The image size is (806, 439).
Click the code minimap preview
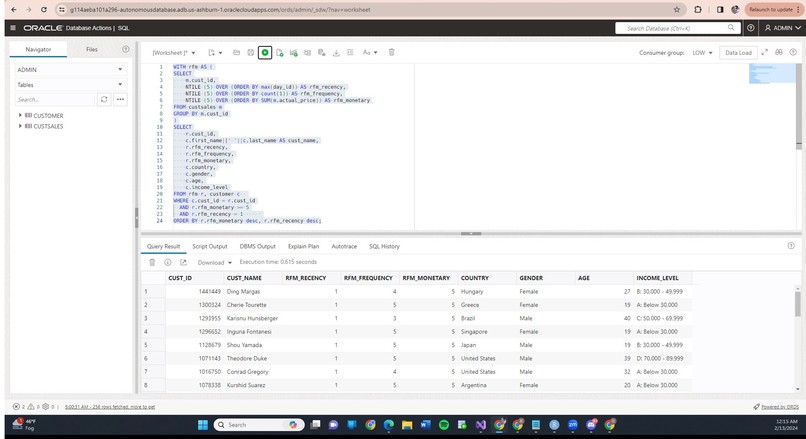(x=772, y=74)
